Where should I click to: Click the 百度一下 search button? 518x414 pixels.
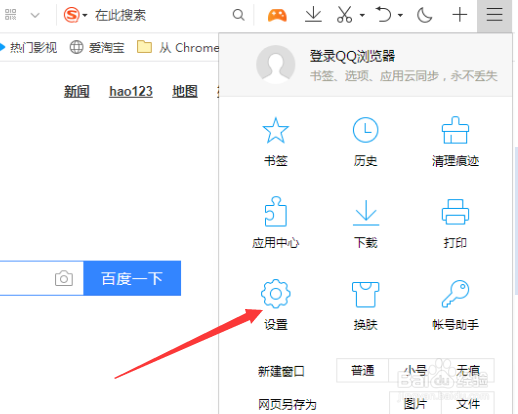[x=132, y=278]
